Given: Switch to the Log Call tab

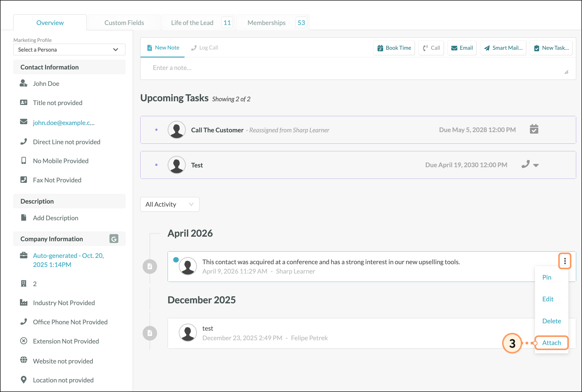Looking at the screenshot, I should click(x=205, y=48).
